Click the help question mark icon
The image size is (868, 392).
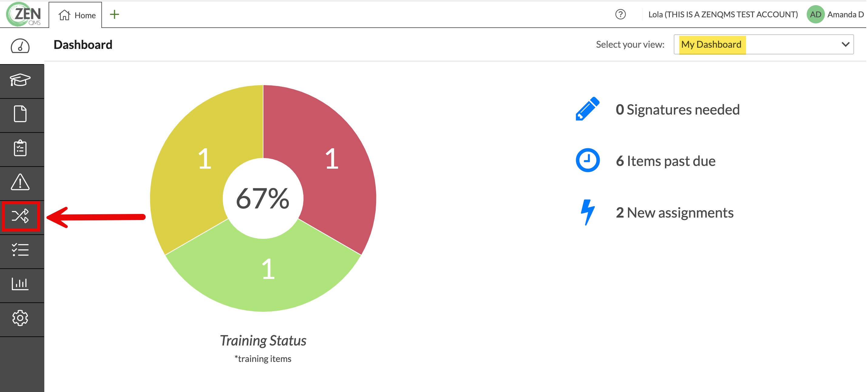pos(620,15)
